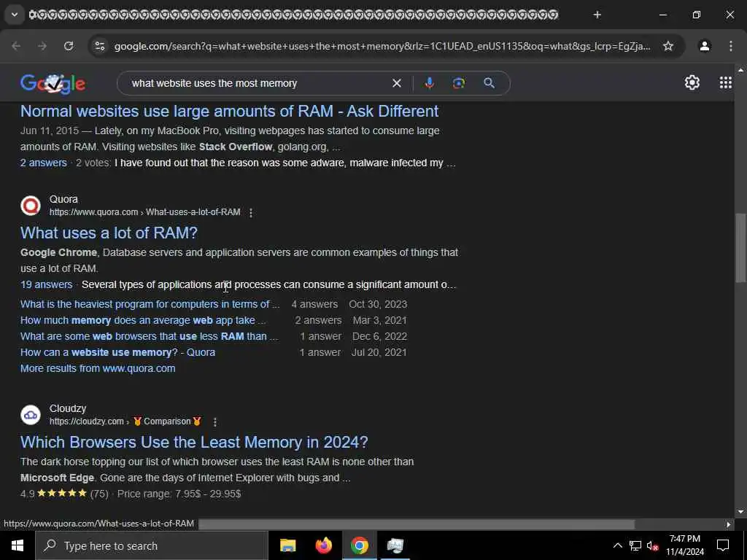Click the scrollbar up arrow

tap(741, 69)
